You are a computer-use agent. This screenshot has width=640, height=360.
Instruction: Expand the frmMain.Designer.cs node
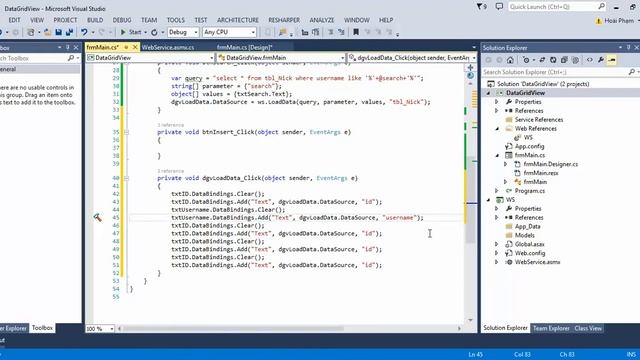click(x=506, y=164)
